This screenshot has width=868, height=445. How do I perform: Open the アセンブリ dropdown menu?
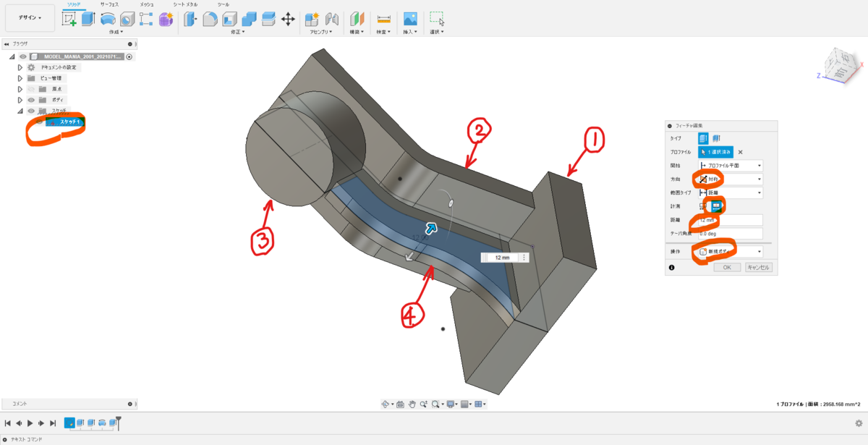(x=320, y=32)
